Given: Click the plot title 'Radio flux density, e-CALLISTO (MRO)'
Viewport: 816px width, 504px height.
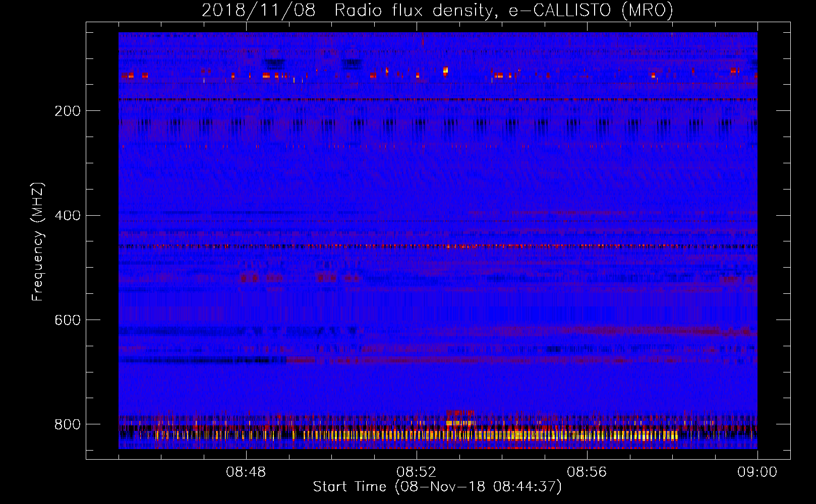Looking at the screenshot, I should pos(503,10).
